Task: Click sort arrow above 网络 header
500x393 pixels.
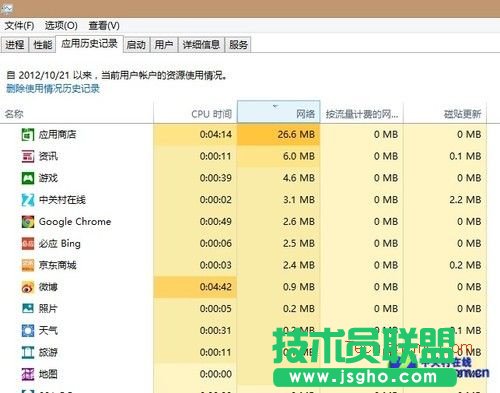Action: pos(275,106)
